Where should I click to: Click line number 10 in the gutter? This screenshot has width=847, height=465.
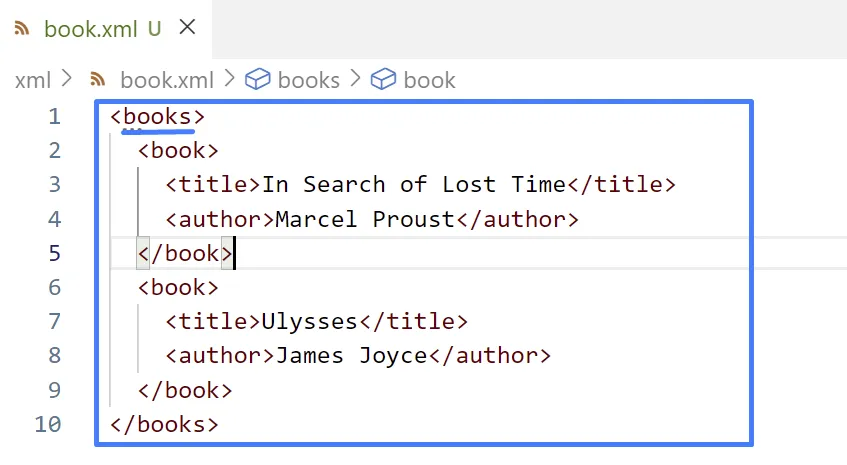coord(48,424)
